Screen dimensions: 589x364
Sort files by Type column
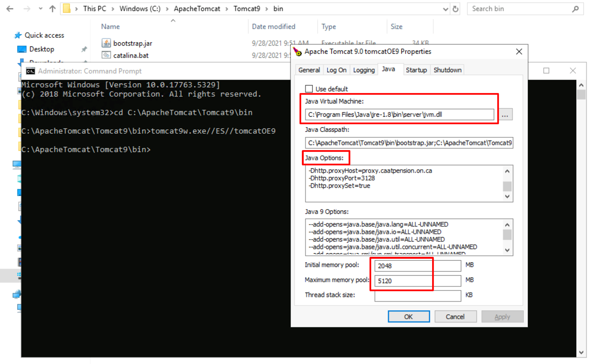tap(328, 26)
